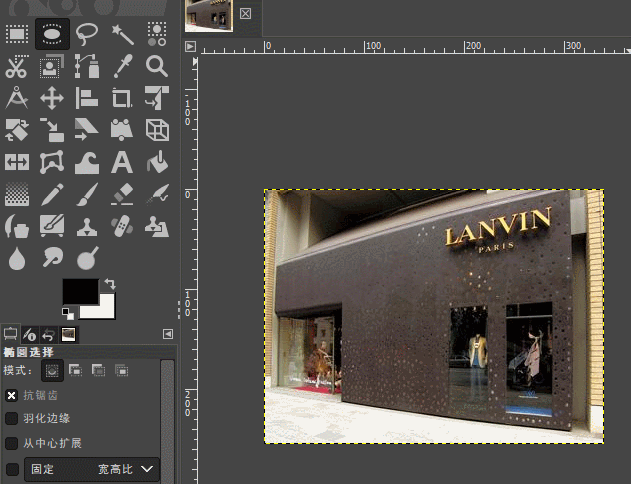This screenshot has height=484, width=631.
Task: Switch to the Undo History tab
Action: click(49, 334)
